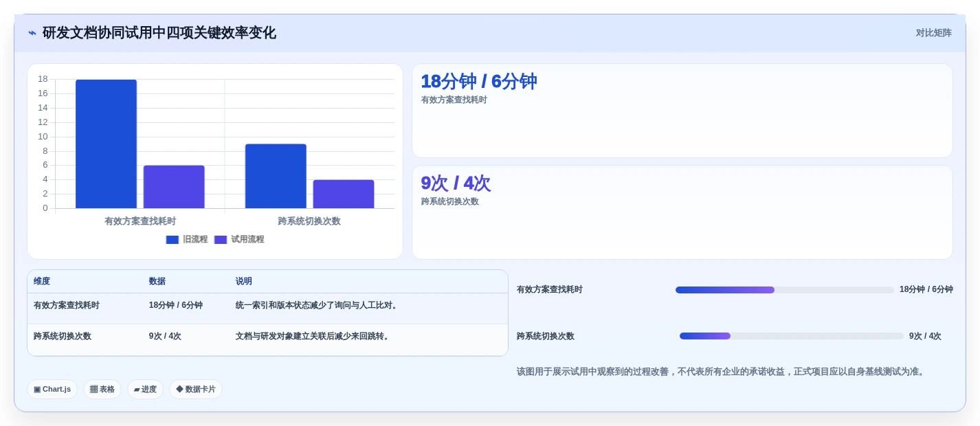Click the Chart.js tag chip
Image resolution: width=980 pixels, height=426 pixels.
coord(52,390)
